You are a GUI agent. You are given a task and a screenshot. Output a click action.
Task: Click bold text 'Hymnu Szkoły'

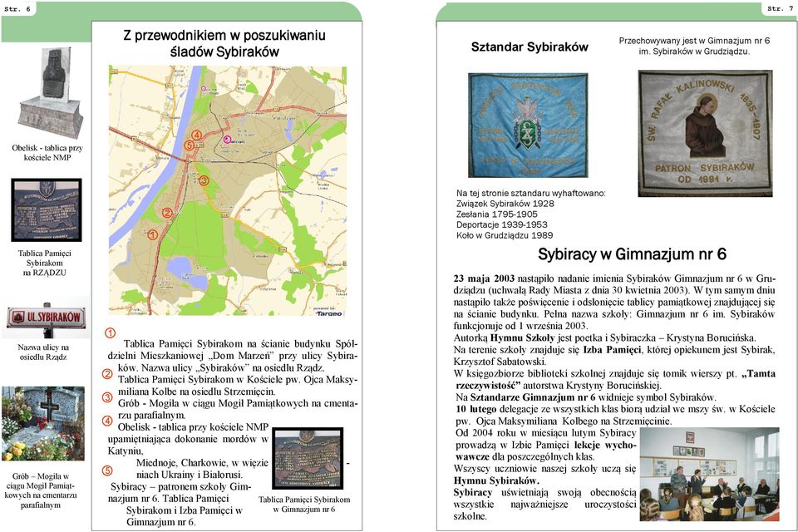523,338
